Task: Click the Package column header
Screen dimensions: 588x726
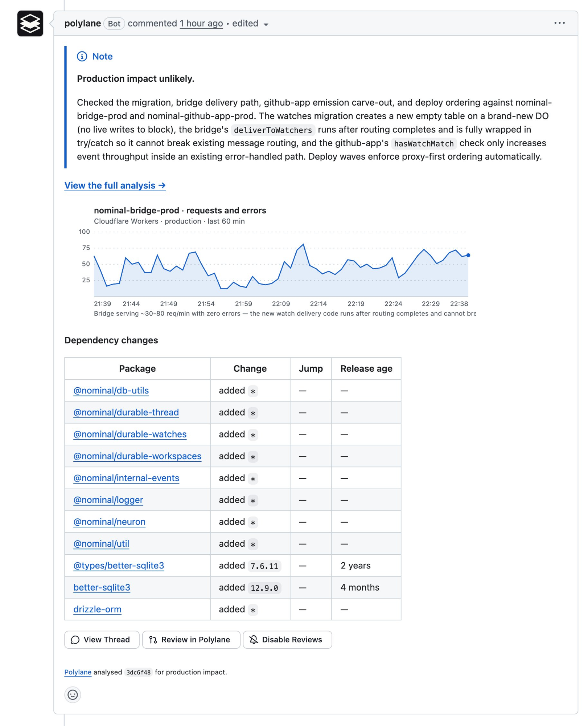Action: click(137, 368)
